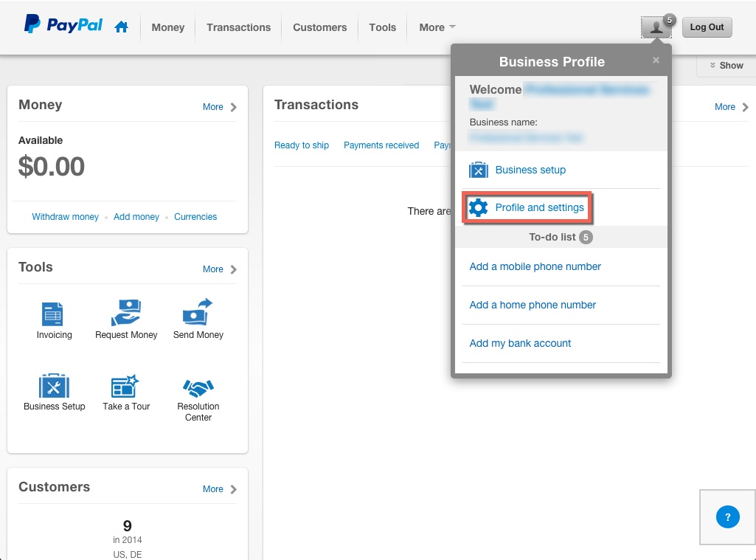Select the Tools menu
This screenshot has width=756, height=560.
pyautogui.click(x=383, y=27)
